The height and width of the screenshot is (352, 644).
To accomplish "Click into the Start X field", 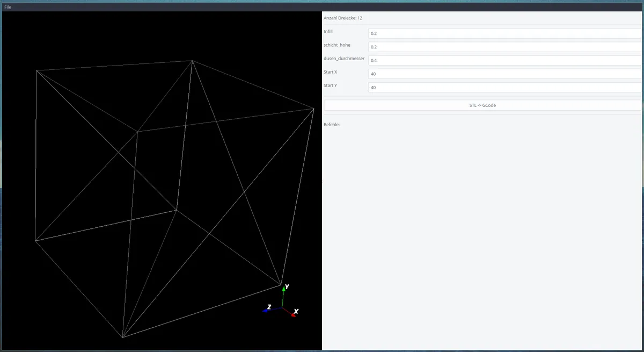I will [x=504, y=74].
